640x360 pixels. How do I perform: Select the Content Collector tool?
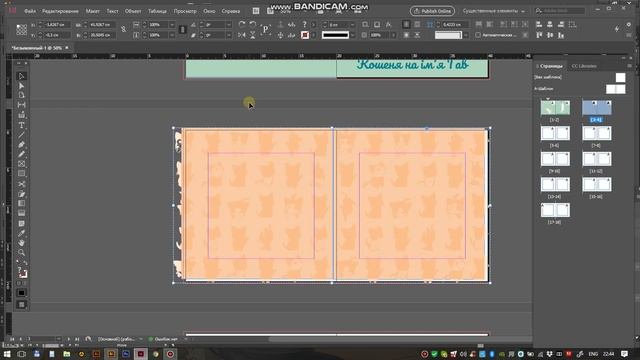(x=21, y=115)
